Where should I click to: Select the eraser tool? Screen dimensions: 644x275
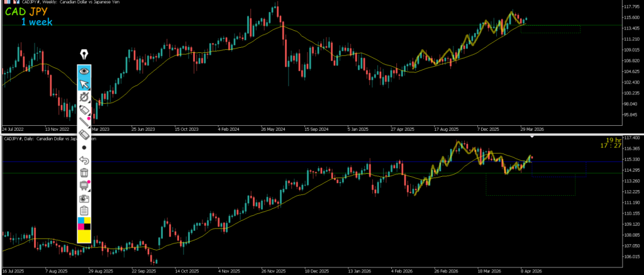click(84, 135)
